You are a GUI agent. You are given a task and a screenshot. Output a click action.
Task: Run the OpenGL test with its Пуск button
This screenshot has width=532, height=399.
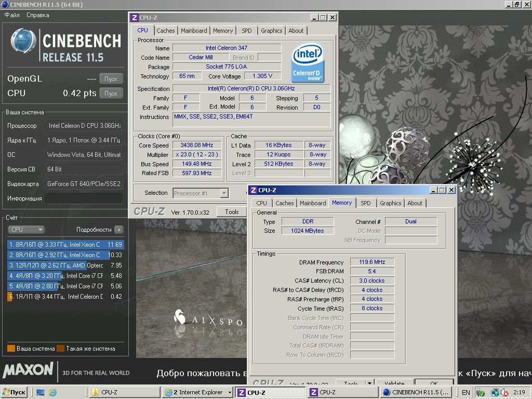pos(111,79)
